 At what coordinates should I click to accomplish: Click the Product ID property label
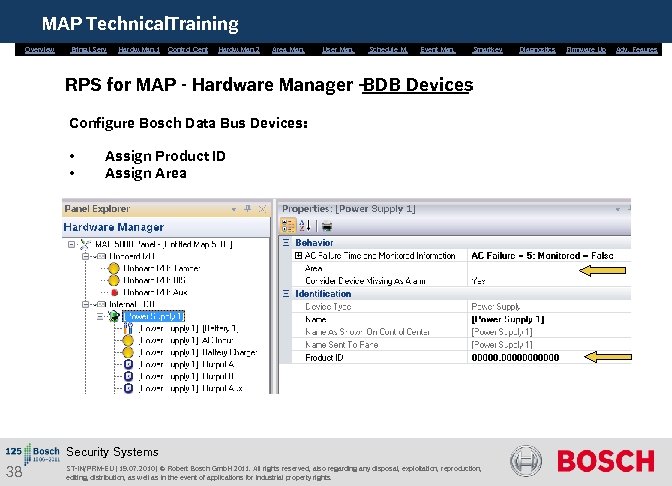(324, 357)
